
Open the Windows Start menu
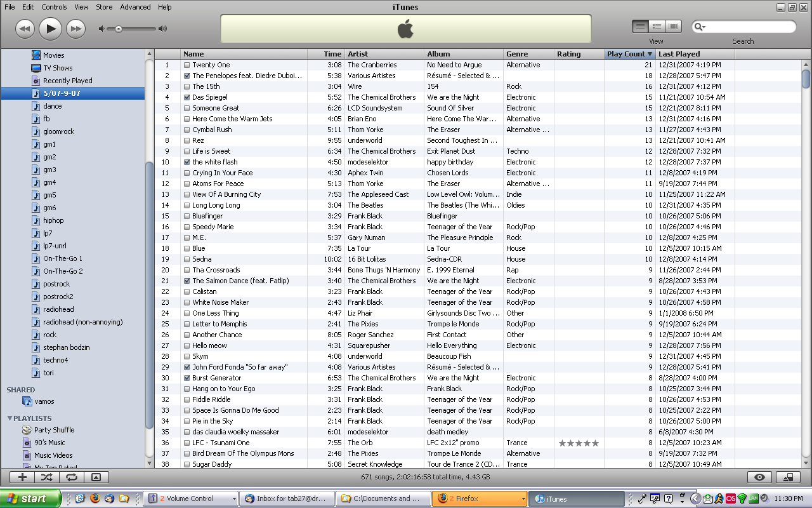pyautogui.click(x=30, y=498)
